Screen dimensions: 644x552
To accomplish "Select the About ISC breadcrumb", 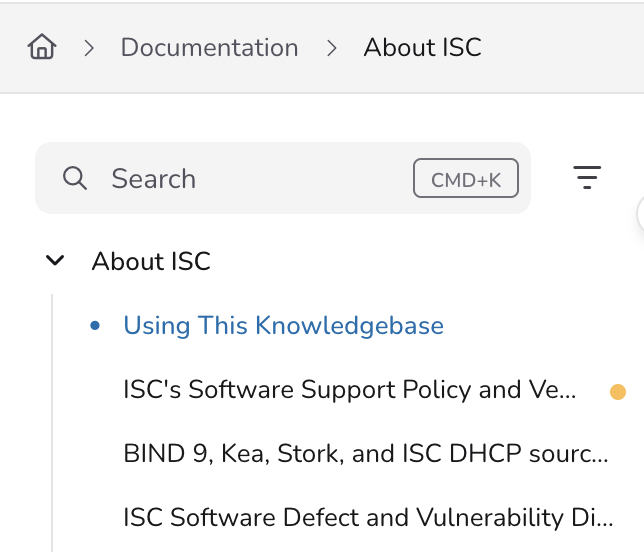I will [423, 47].
